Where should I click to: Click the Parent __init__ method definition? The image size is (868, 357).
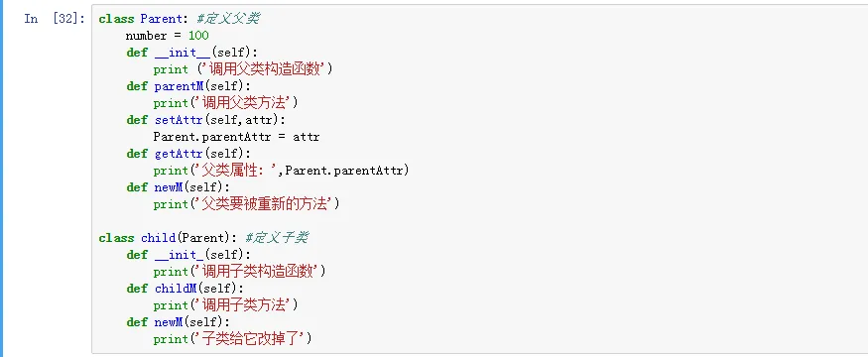tap(191, 53)
